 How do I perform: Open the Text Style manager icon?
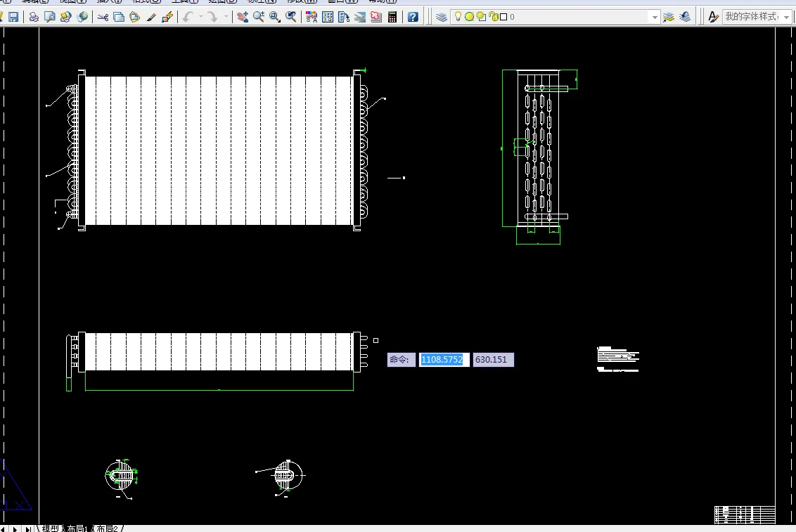pyautogui.click(x=713, y=17)
